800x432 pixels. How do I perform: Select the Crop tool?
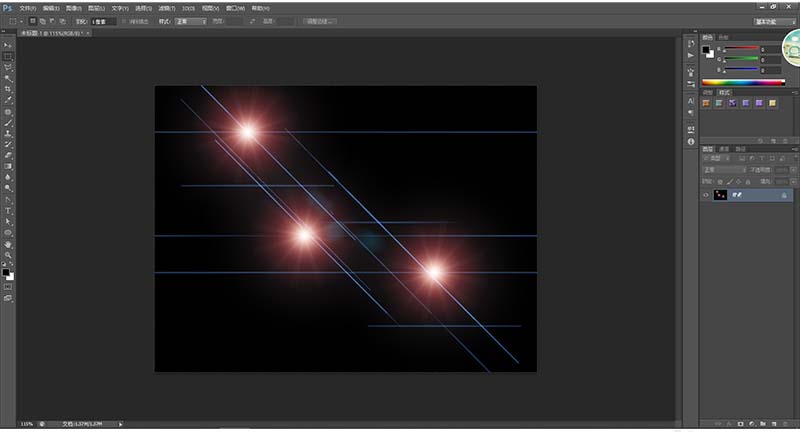(x=8, y=89)
